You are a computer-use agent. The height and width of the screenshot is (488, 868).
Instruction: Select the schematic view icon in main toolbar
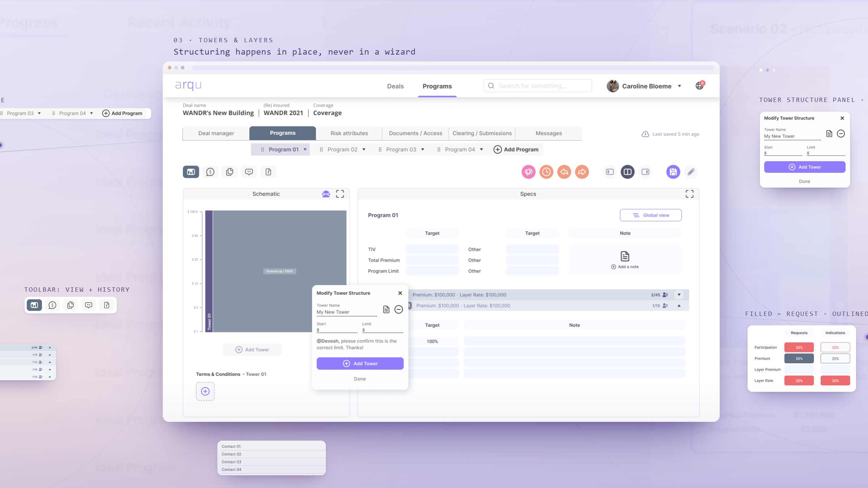(x=191, y=172)
